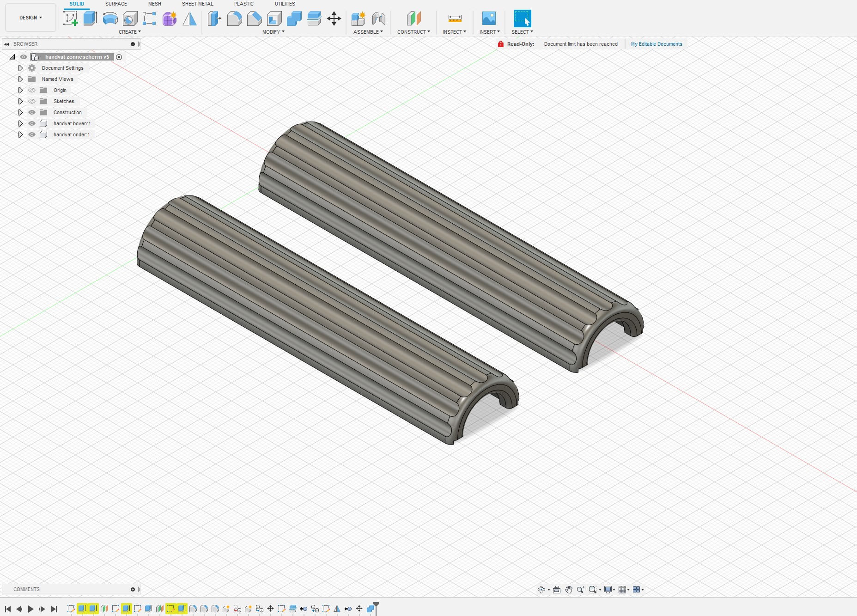Select the Pan navigation tool
Image resolution: width=857 pixels, height=616 pixels.
pyautogui.click(x=569, y=590)
